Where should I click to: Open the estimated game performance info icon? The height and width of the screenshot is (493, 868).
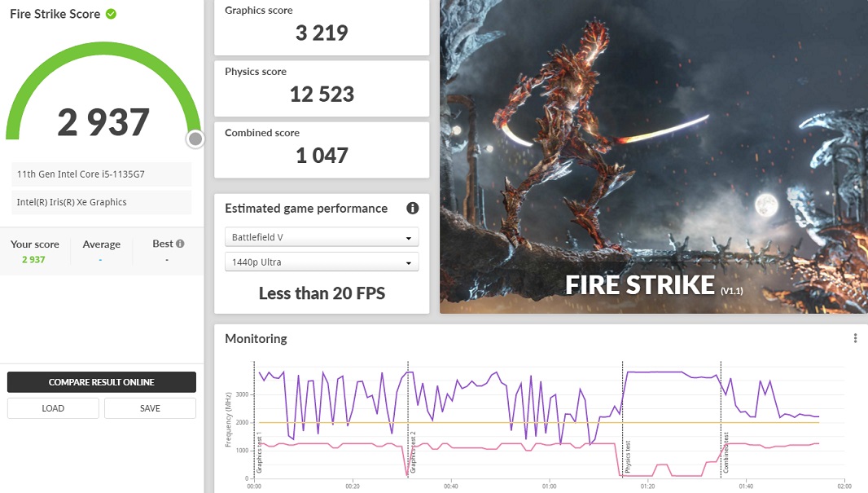point(412,209)
